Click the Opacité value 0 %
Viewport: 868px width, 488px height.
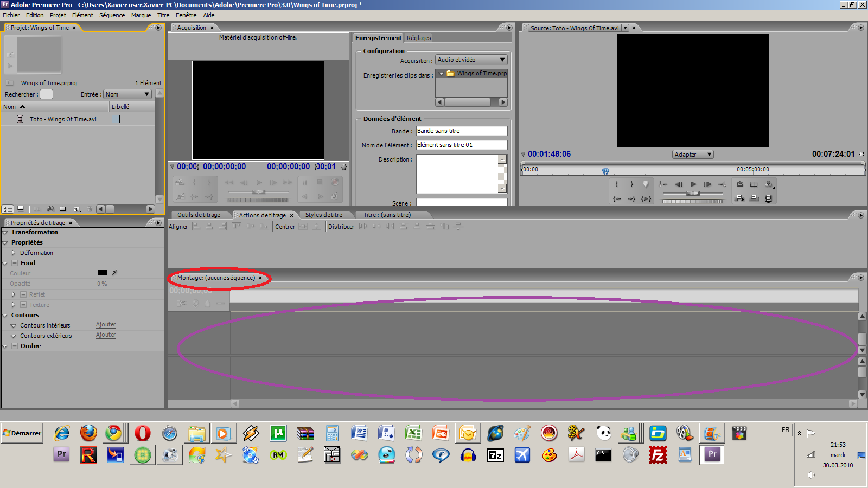click(x=102, y=284)
